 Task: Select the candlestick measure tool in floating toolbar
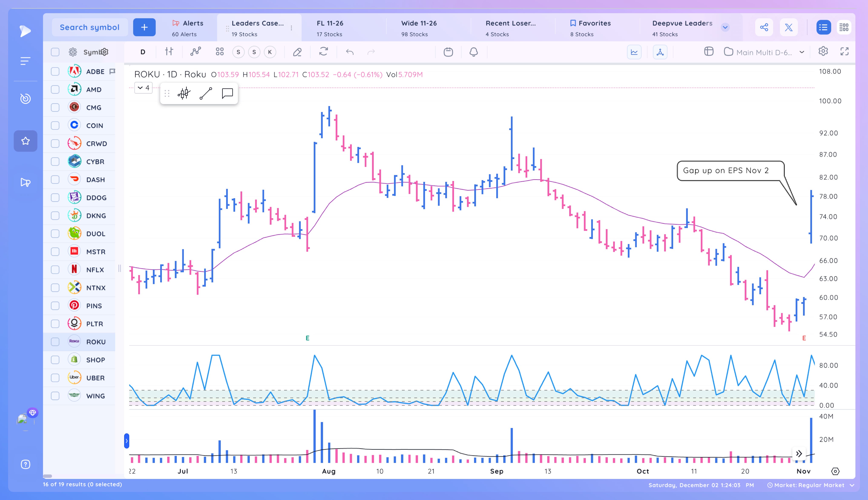tap(184, 93)
